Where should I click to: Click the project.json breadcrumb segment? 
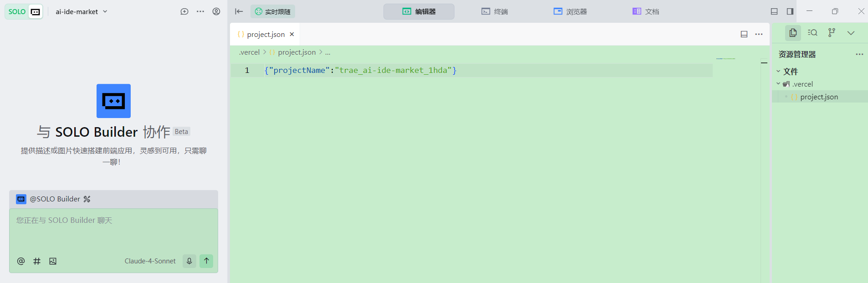click(x=296, y=52)
